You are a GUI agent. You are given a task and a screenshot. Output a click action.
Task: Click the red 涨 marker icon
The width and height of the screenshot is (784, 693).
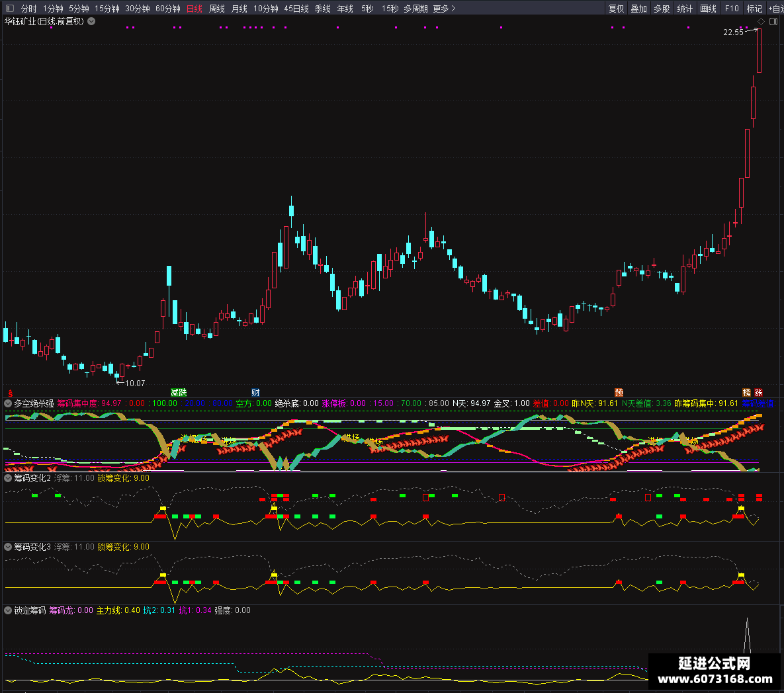pos(758,392)
